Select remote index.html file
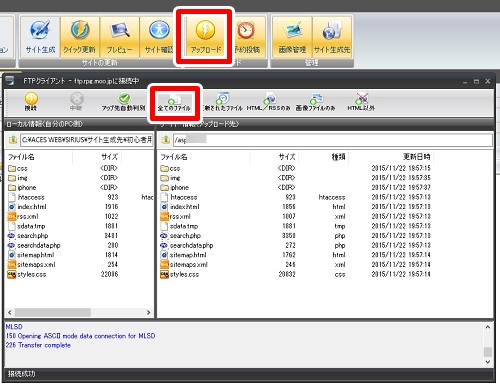Screen dimensions: 500x387 pos(180,207)
